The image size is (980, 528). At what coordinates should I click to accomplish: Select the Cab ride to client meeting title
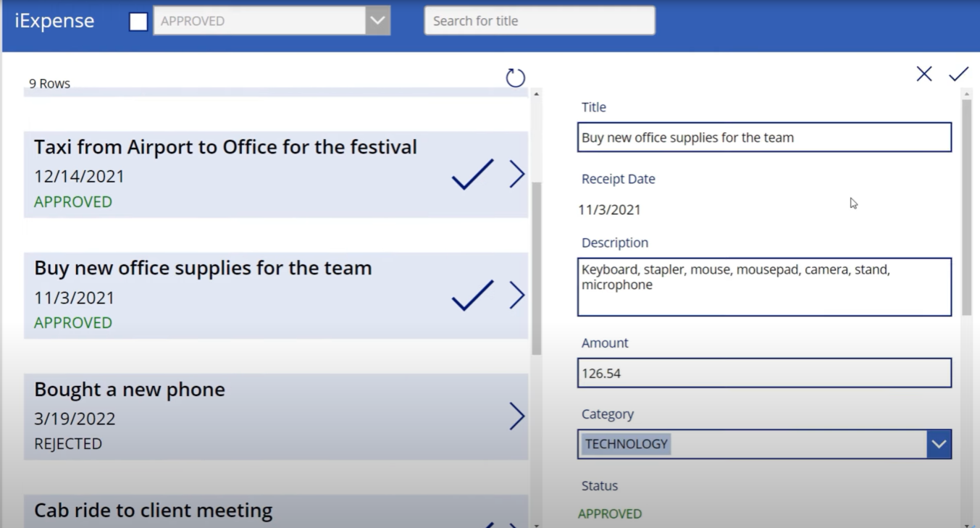point(154,511)
